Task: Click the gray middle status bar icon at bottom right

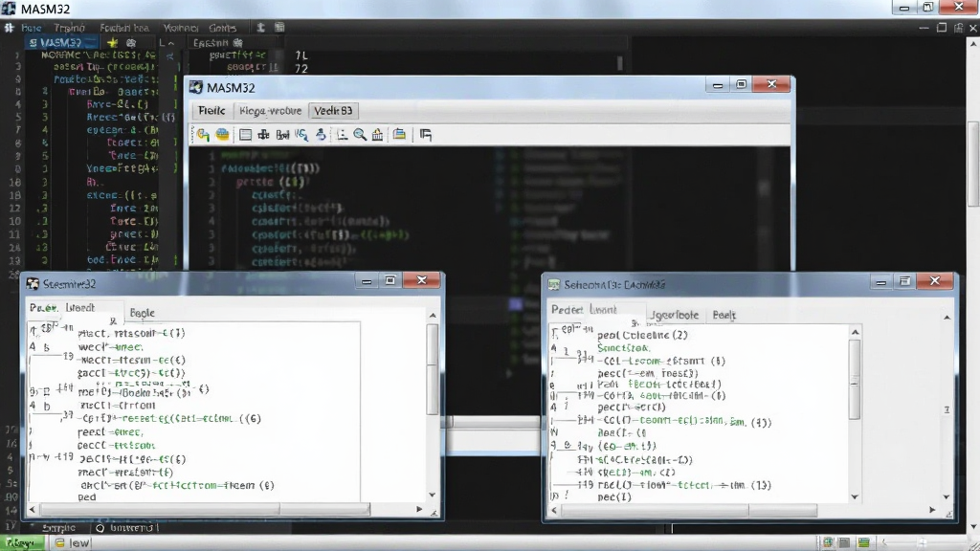Action: 844,542
